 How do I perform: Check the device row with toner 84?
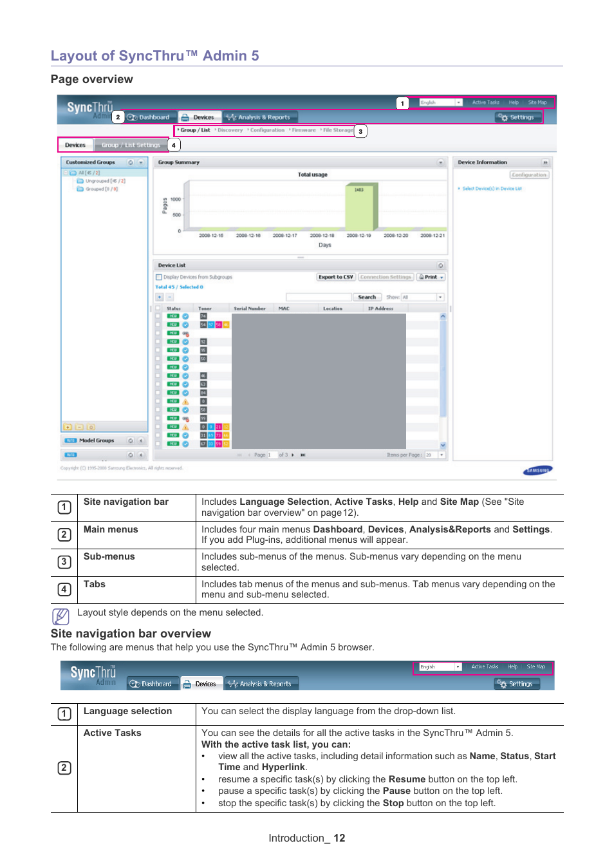point(158,392)
